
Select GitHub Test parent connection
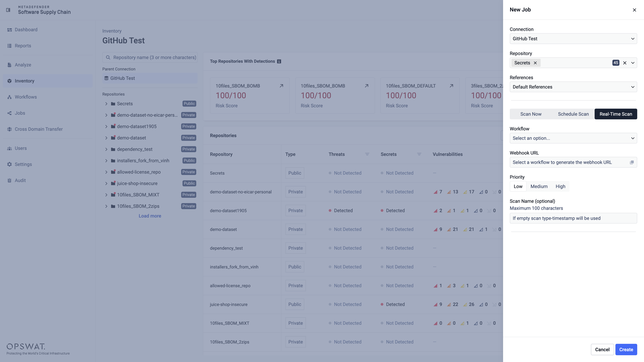coord(150,78)
